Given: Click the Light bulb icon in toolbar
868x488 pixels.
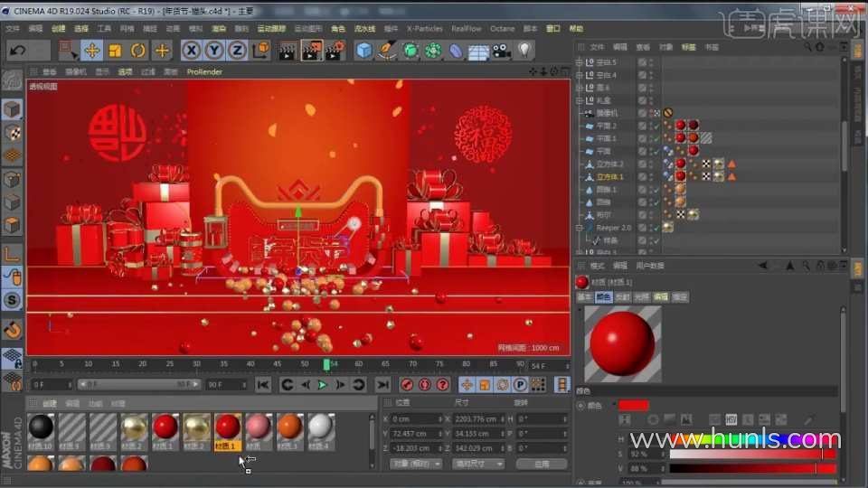Looking at the screenshot, I should pos(524,51).
